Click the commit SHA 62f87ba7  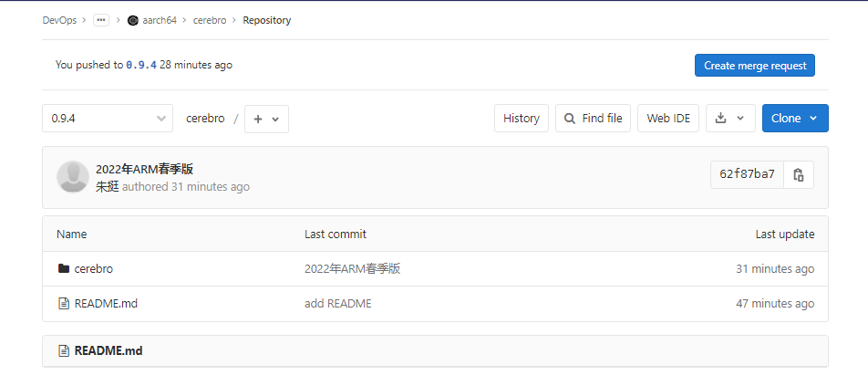747,174
